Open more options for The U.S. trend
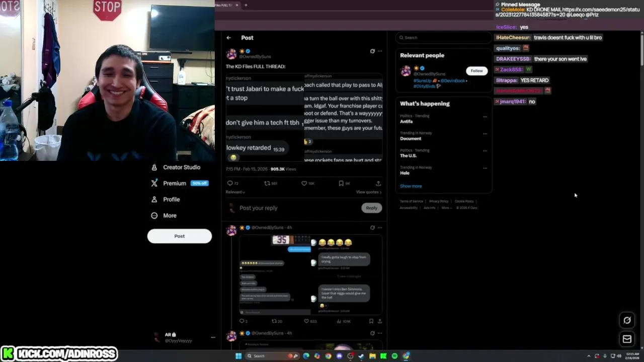This screenshot has height=362, width=644. [485, 151]
